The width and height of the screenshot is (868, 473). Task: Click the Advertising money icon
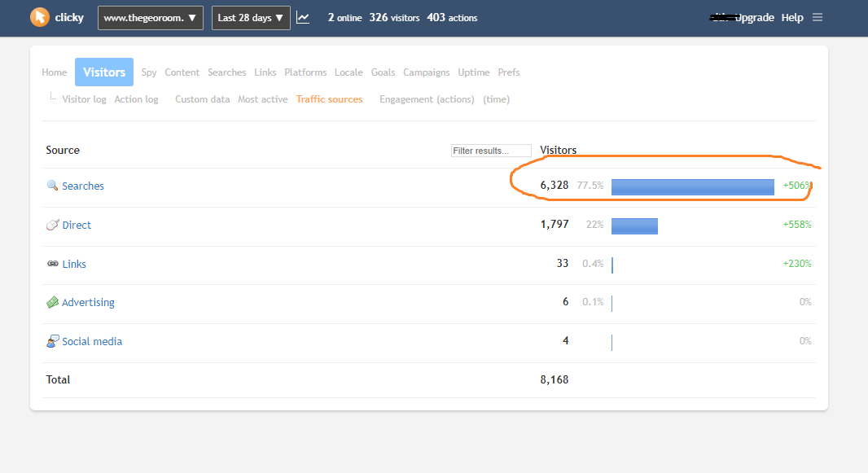pyautogui.click(x=53, y=302)
